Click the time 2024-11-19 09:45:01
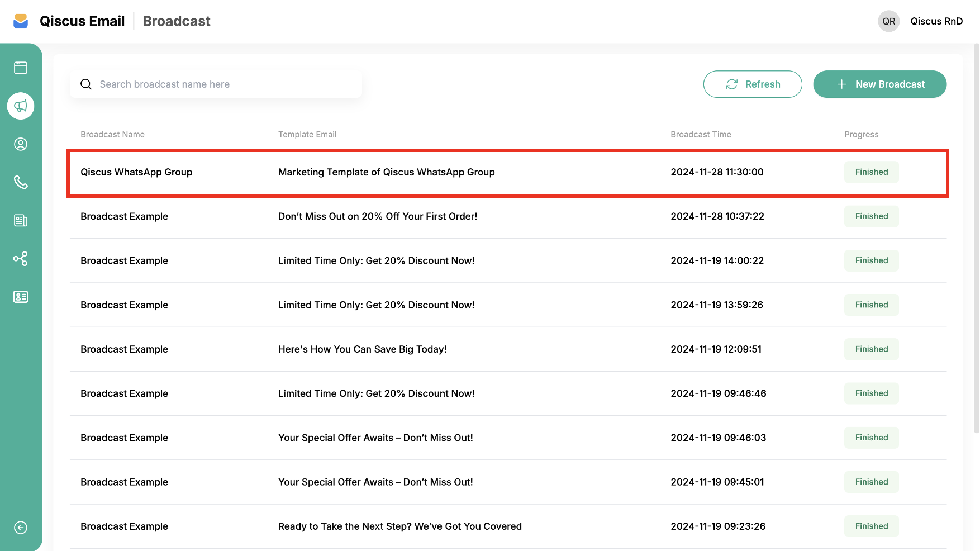980x551 pixels. [x=717, y=482]
